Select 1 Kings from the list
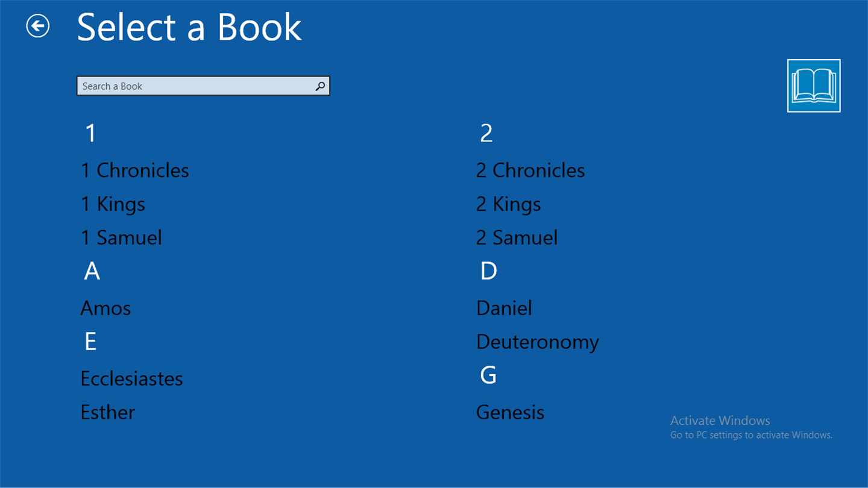The image size is (868, 488). tap(113, 204)
